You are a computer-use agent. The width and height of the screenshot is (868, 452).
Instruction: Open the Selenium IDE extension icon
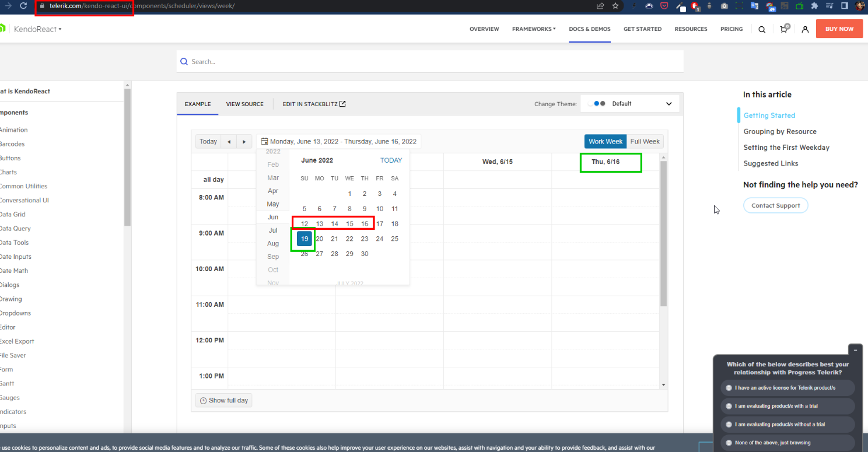point(785,6)
